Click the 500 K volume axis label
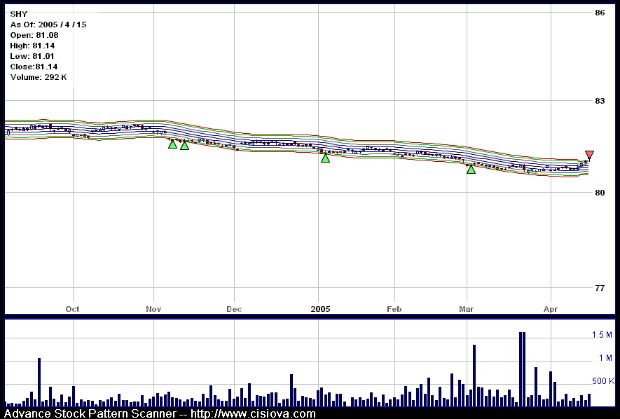 pyautogui.click(x=603, y=381)
